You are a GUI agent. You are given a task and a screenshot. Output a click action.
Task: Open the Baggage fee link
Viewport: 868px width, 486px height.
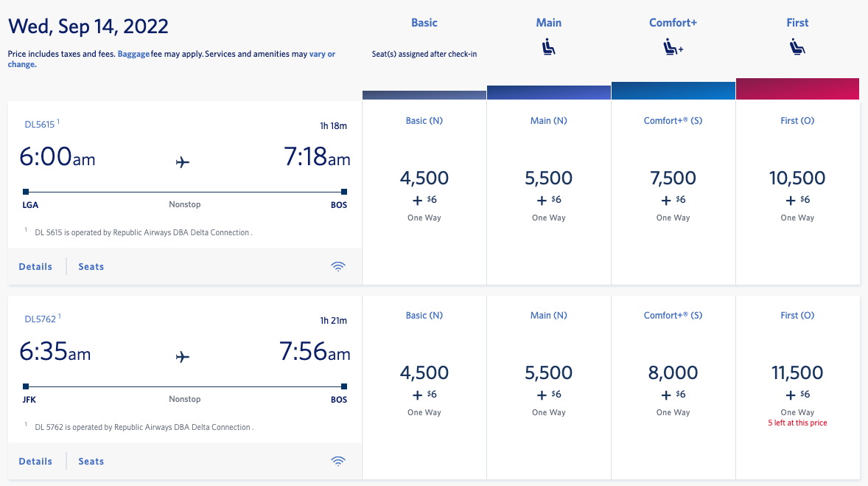point(133,54)
